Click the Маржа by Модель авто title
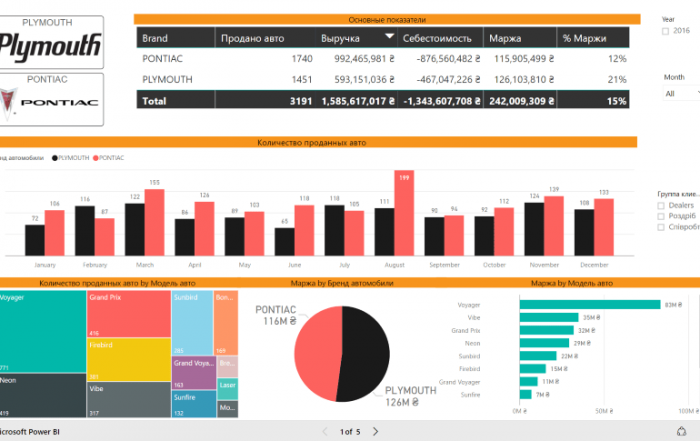The width and height of the screenshot is (700, 441). pyautogui.click(x=571, y=283)
